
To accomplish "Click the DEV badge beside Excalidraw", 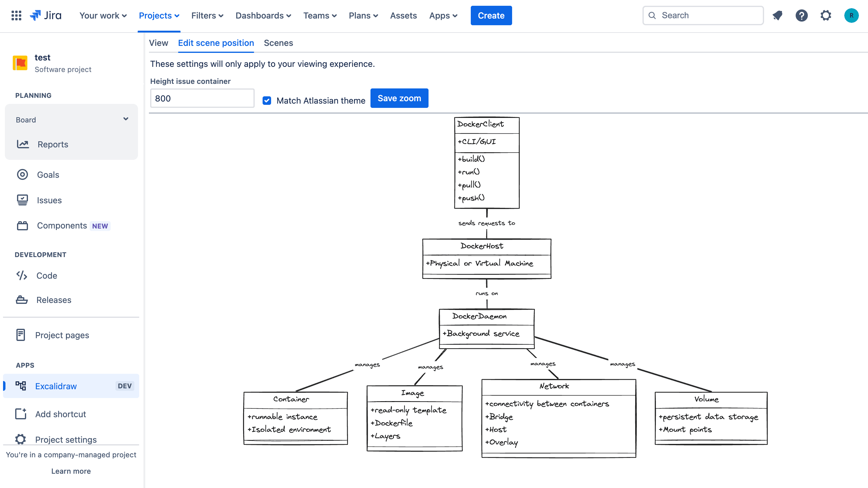I will coord(125,386).
